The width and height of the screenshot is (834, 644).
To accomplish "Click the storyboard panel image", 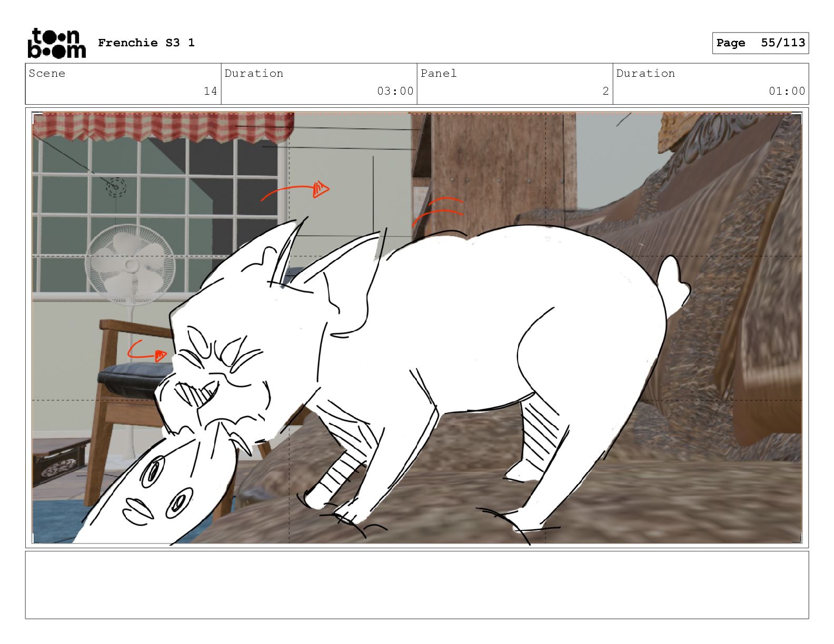I will click(x=417, y=328).
